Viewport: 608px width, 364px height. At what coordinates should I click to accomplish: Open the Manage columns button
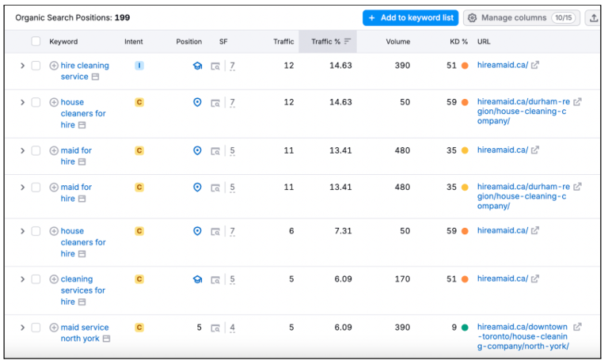coord(521,17)
